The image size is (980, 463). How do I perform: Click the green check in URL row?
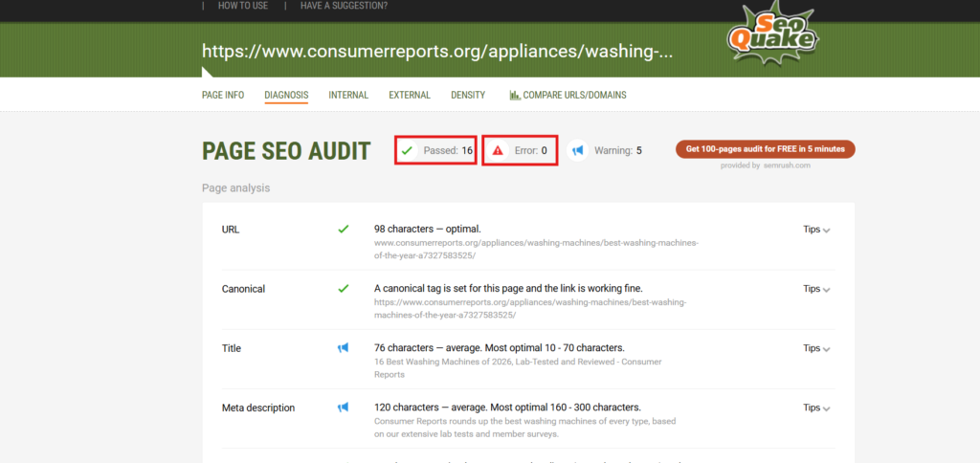344,230
